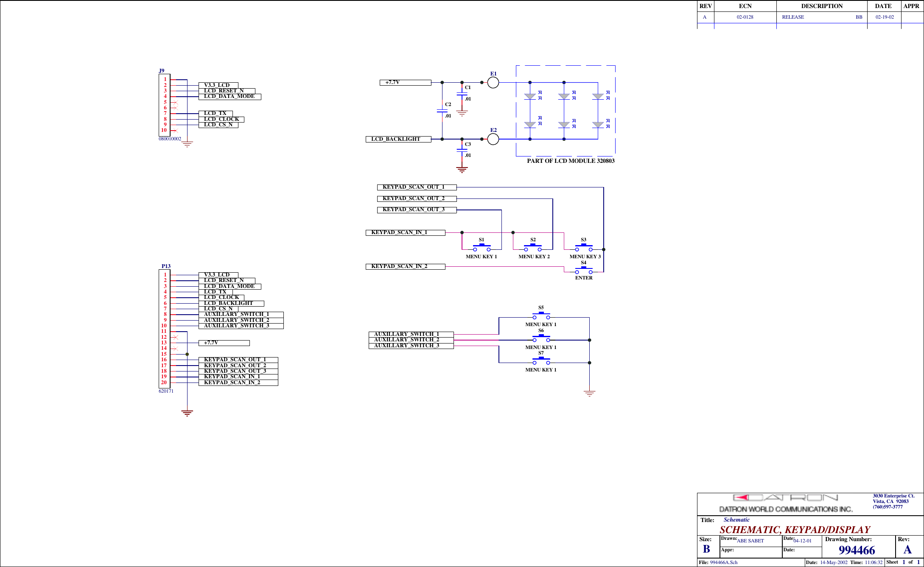Image resolution: width=924 pixels, height=567 pixels.
Task: Click the Datron company logo
Action: click(786, 503)
